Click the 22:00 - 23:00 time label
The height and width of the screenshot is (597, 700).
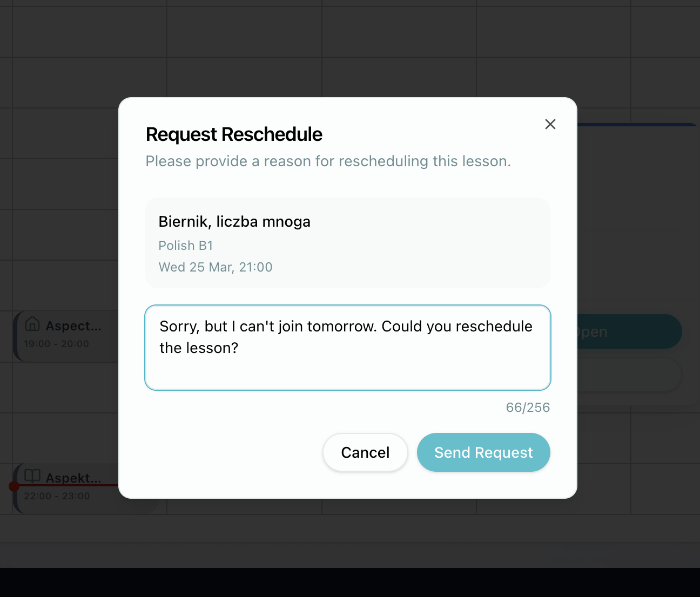tap(57, 496)
